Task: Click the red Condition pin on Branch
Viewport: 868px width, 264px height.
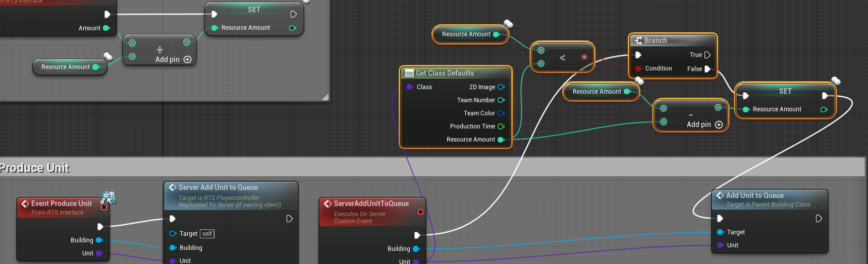Action: pos(639,69)
